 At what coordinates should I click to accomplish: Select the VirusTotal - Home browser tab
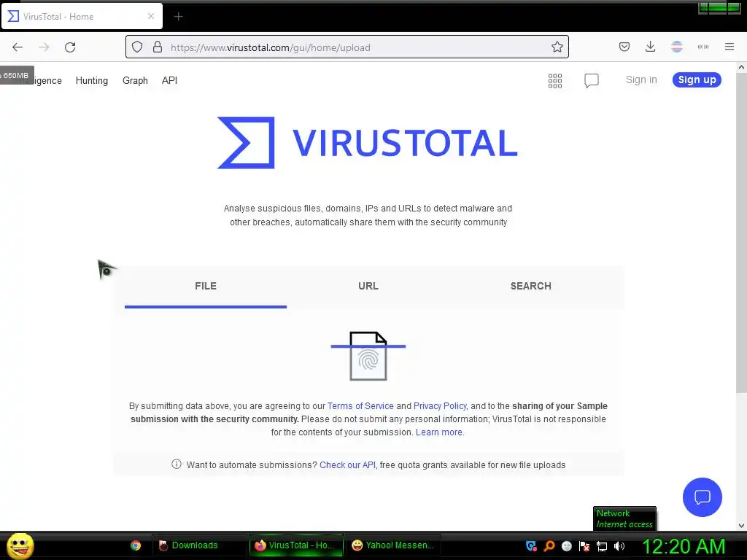[82, 16]
